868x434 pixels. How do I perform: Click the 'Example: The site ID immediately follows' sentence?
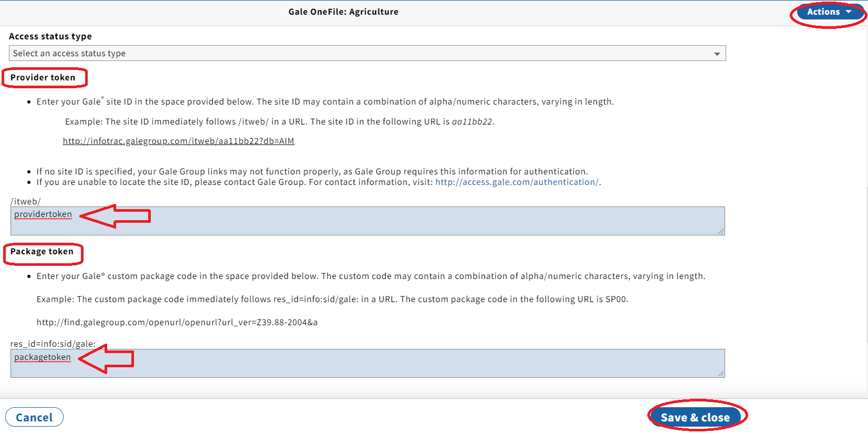(280, 121)
